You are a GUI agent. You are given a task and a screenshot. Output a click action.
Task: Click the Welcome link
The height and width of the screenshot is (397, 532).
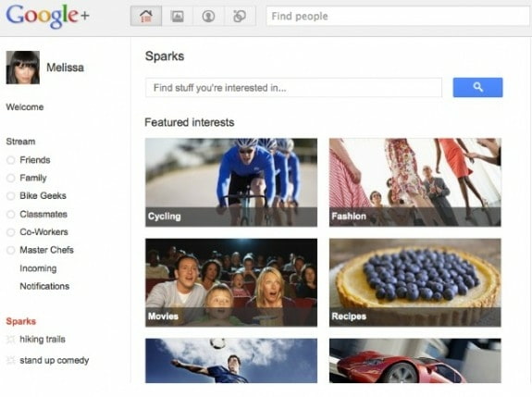(x=25, y=107)
